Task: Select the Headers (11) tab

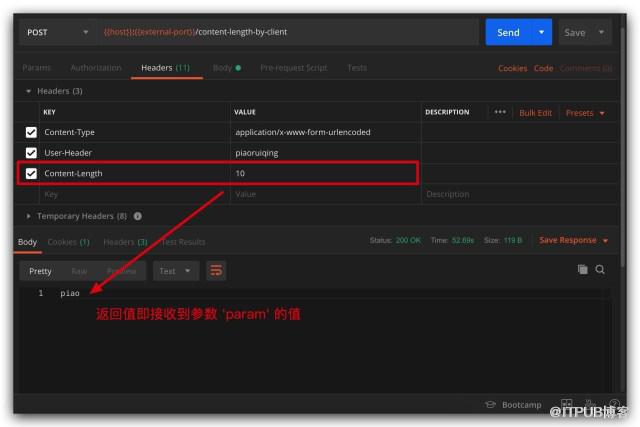Action: point(165,68)
